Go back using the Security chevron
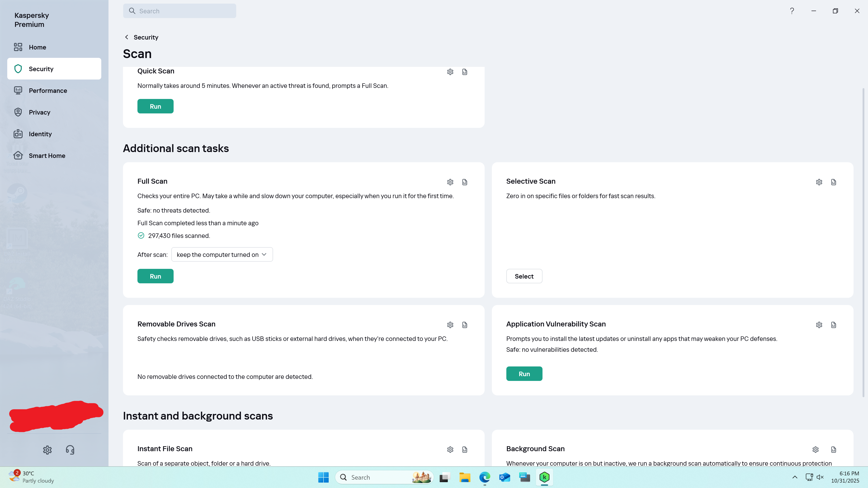Image resolution: width=868 pixels, height=488 pixels. 127,37
